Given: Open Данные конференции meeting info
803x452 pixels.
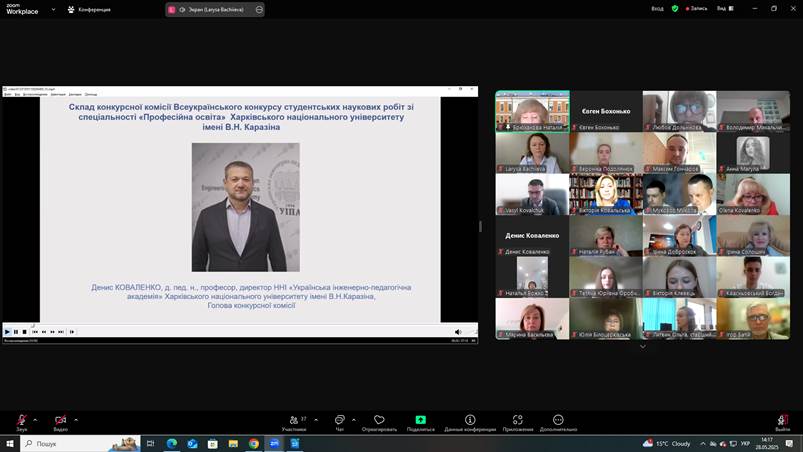Looking at the screenshot, I should 470,421.
